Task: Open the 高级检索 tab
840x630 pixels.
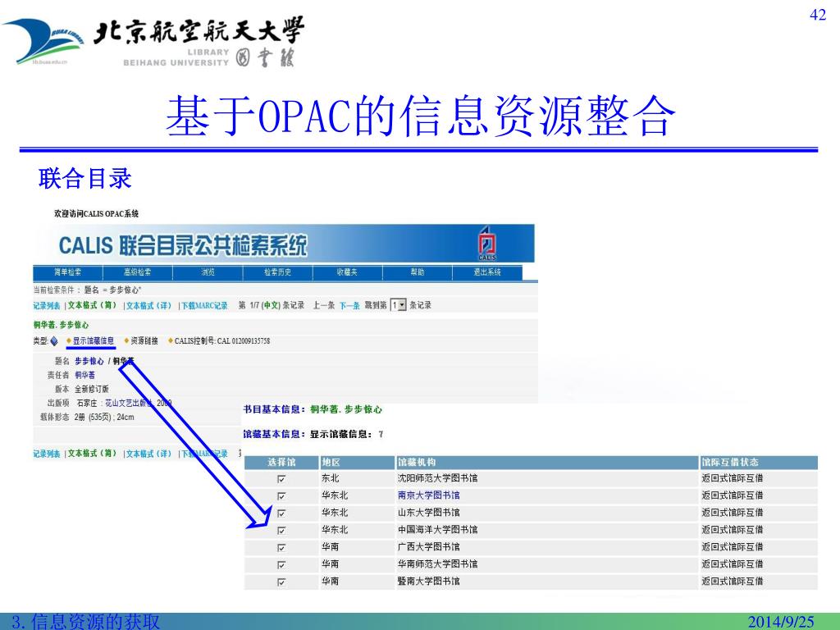Action: click(x=138, y=272)
